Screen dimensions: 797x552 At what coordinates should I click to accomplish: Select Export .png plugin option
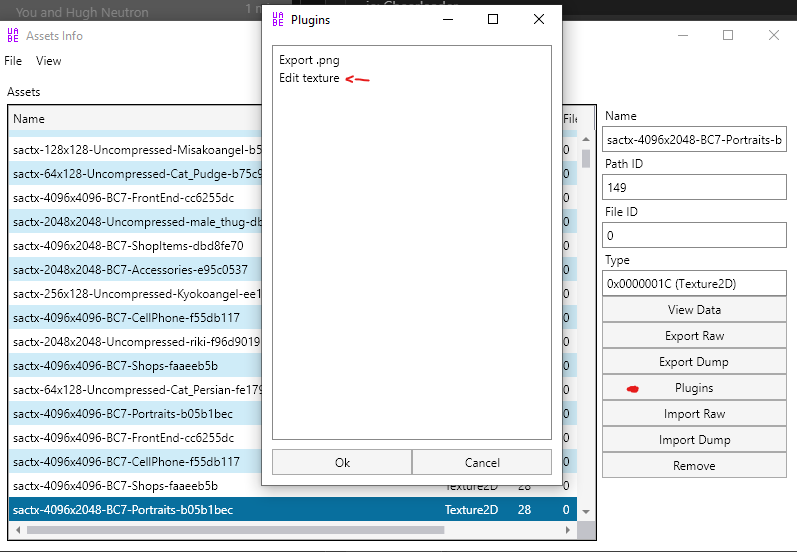click(x=309, y=60)
